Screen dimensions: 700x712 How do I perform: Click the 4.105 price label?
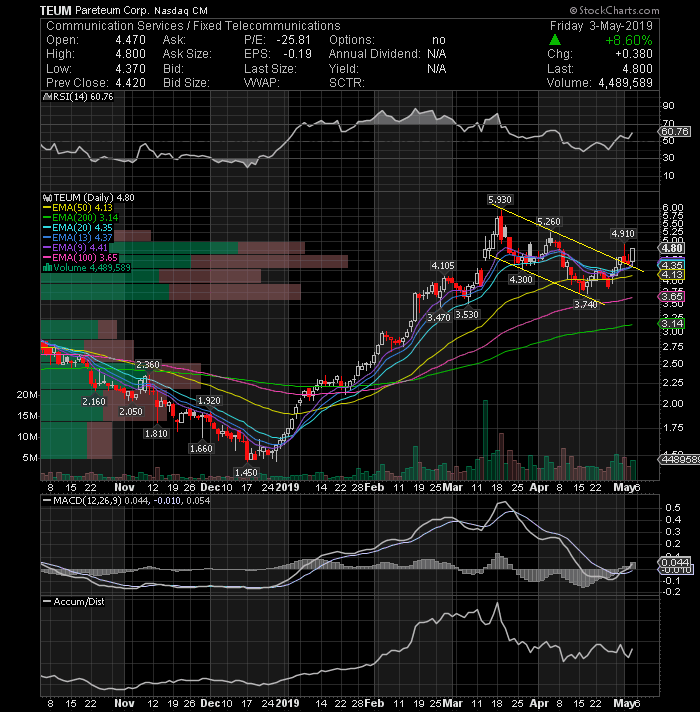tap(443, 266)
